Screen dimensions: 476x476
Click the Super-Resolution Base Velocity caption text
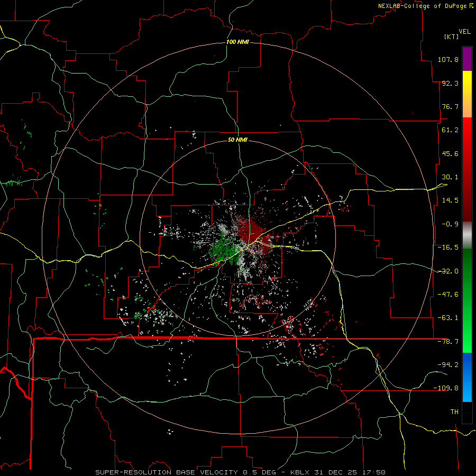(241, 472)
